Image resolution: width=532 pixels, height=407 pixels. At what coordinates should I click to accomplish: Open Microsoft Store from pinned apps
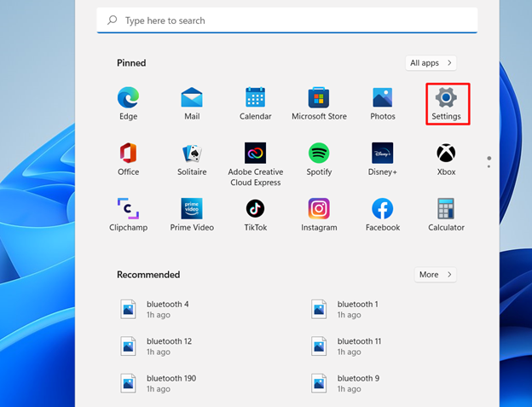click(319, 98)
